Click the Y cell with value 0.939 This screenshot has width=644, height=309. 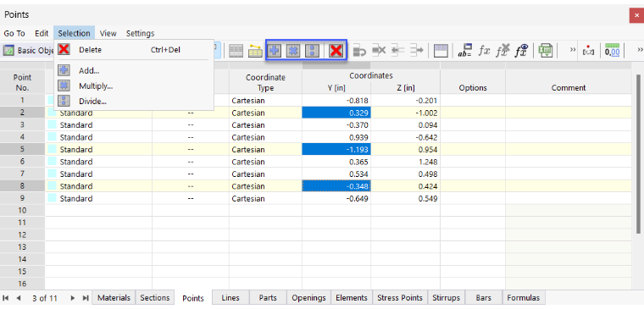(336, 137)
